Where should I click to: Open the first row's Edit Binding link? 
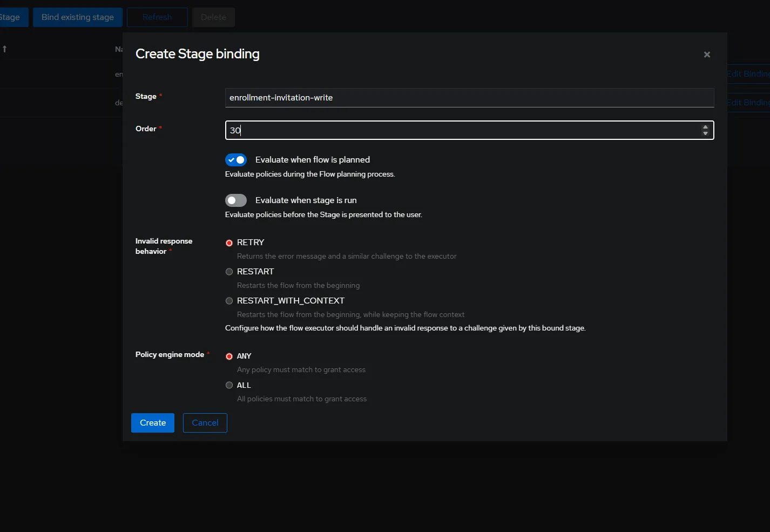coord(748,74)
